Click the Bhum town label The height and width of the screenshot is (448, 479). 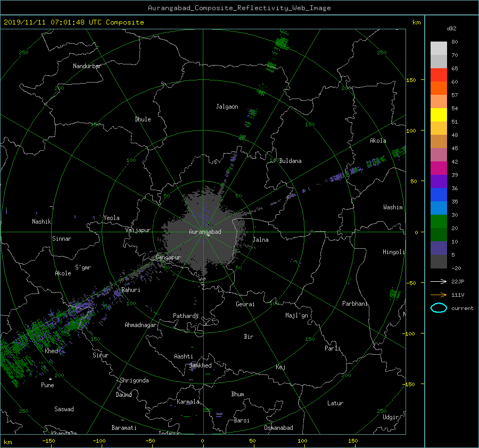[x=238, y=394]
